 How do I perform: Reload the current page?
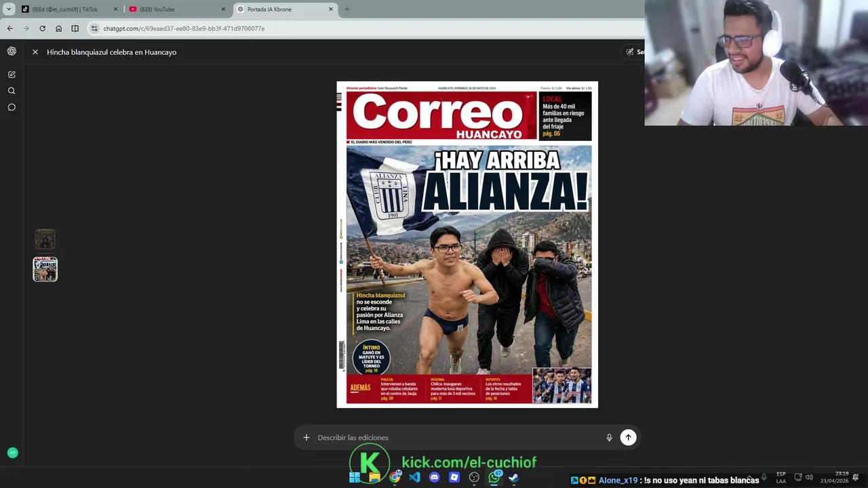point(42,28)
